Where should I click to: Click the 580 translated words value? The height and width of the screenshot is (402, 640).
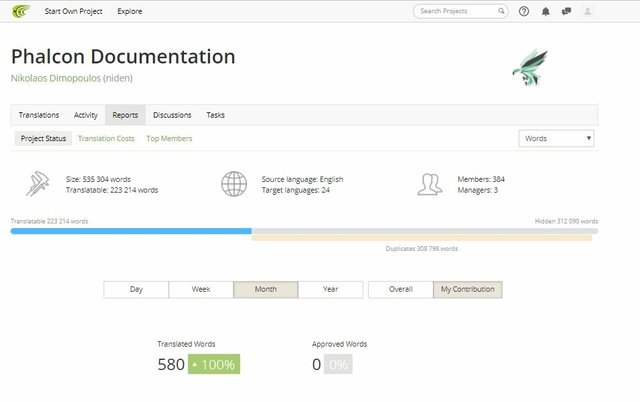point(171,364)
